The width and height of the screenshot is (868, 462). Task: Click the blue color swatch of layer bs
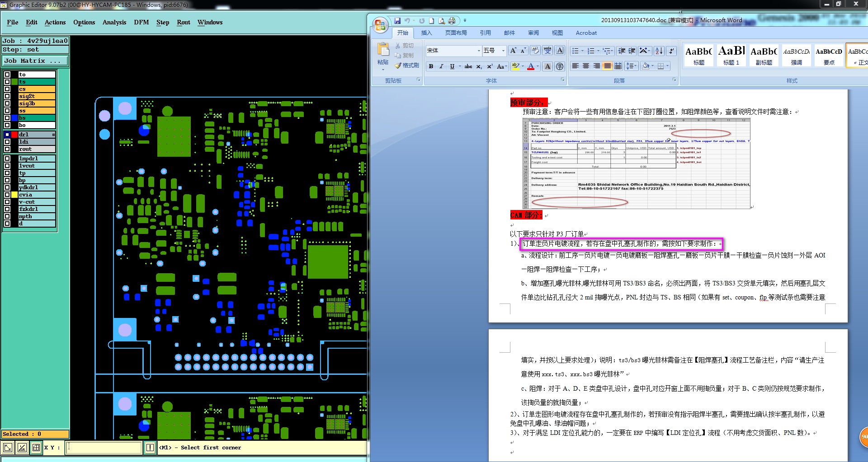pyautogui.click(x=14, y=118)
